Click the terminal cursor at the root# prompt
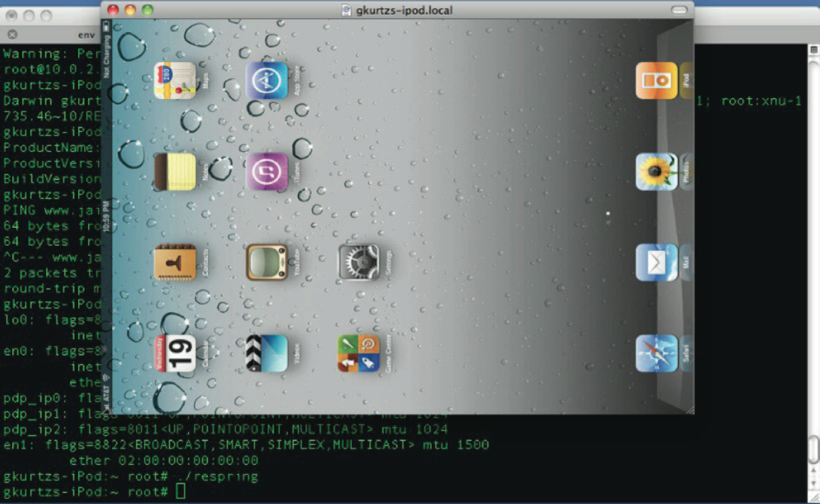 [x=181, y=492]
